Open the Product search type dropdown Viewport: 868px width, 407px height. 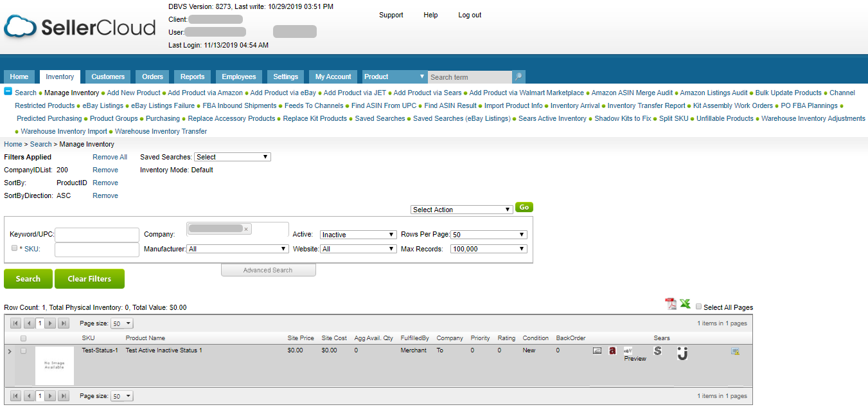pos(395,77)
